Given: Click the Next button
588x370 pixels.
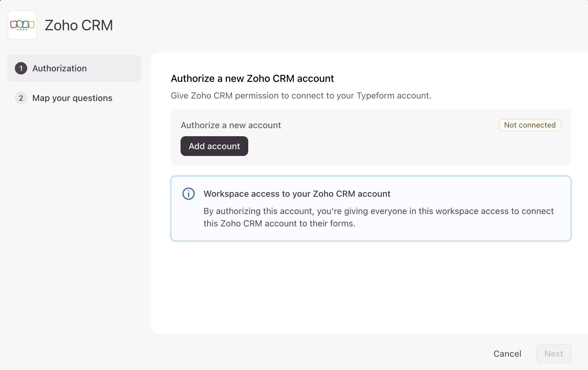Looking at the screenshot, I should tap(554, 354).
